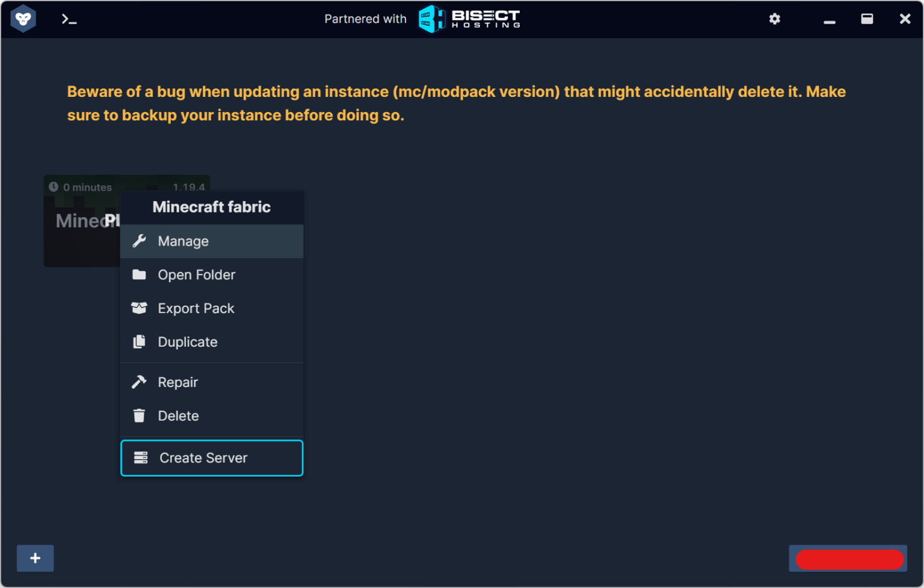Click the BisectHosting partner logo
924x588 pixels.
point(469,19)
